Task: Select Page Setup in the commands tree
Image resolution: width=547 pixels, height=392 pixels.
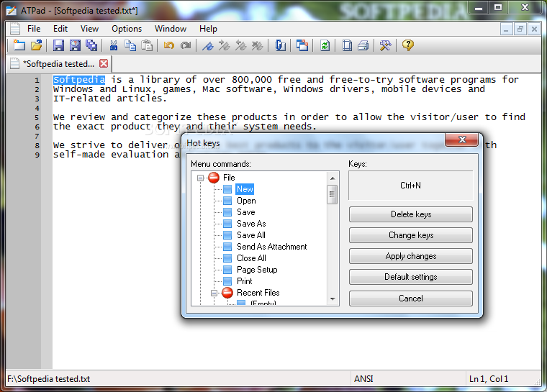Action: [x=257, y=270]
